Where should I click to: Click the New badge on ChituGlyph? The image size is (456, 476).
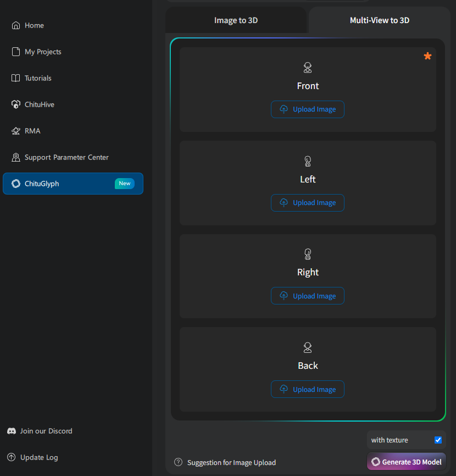124,184
